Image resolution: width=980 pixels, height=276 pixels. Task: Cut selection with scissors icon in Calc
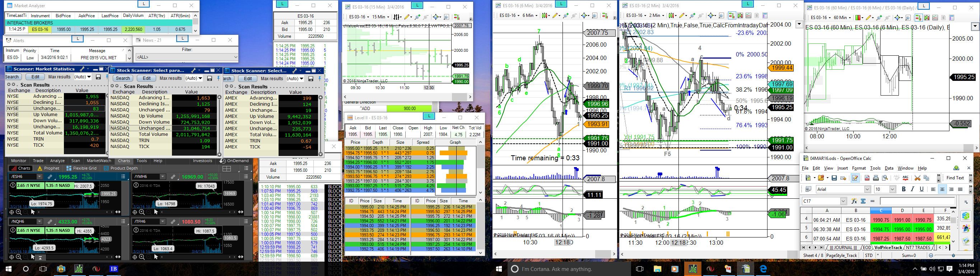(917, 178)
